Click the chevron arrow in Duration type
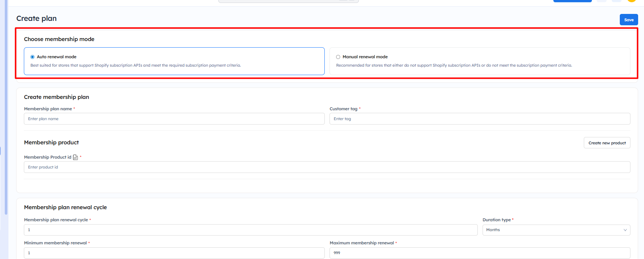This screenshot has width=644, height=259. tap(625, 230)
